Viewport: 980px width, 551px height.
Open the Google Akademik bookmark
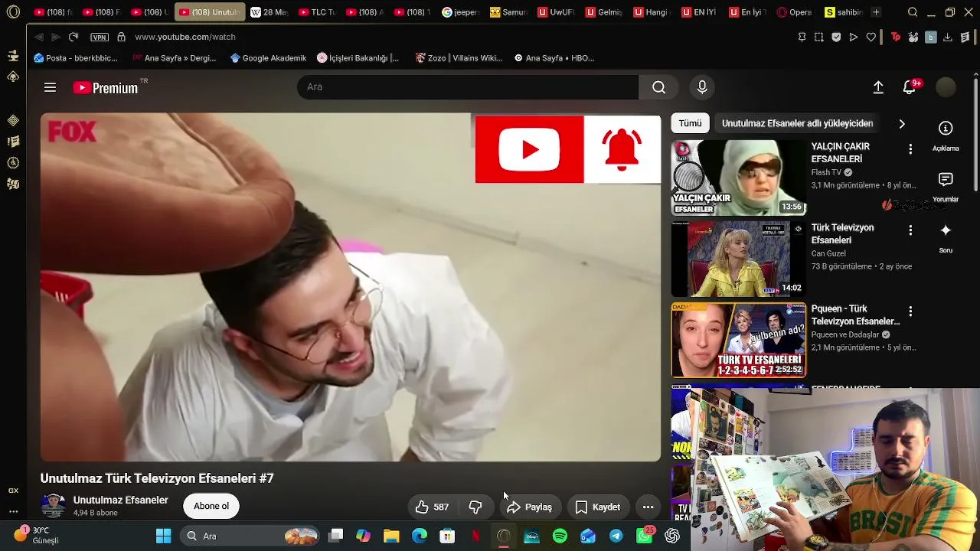(x=268, y=58)
